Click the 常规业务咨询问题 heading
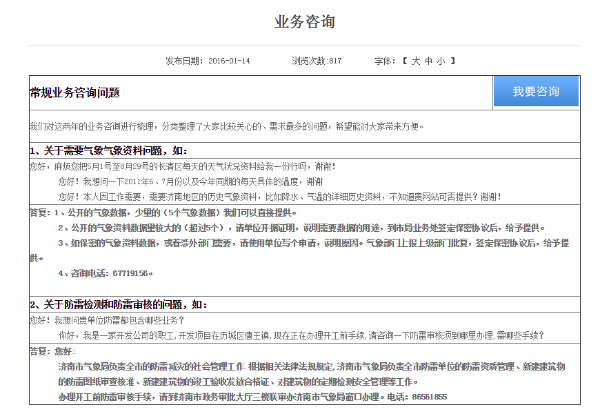This screenshot has height=414, width=600. coord(75,93)
